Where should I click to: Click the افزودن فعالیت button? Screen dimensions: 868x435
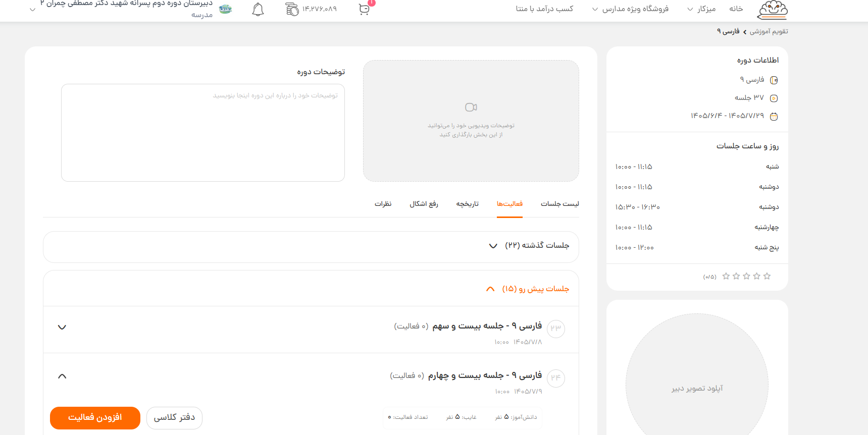pos(95,418)
